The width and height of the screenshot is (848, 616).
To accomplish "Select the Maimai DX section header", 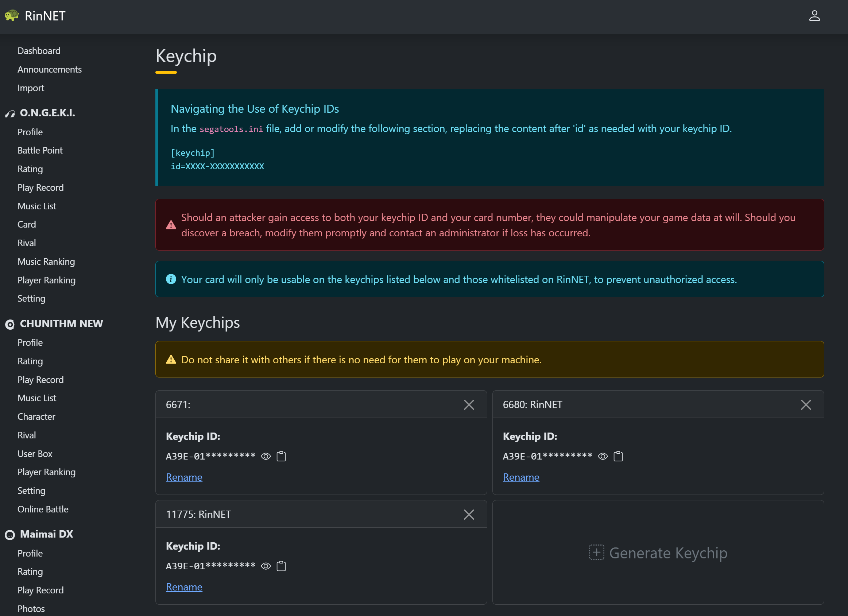I will click(46, 534).
